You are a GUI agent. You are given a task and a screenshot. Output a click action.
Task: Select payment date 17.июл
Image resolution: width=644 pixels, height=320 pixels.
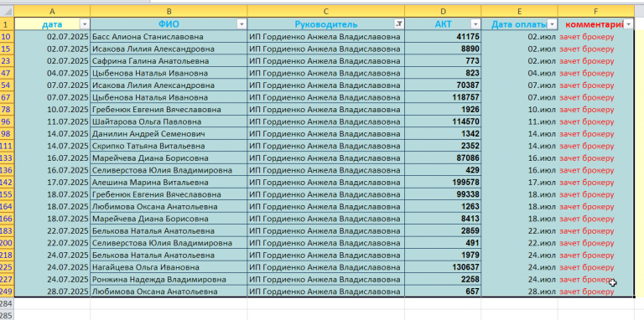(x=520, y=183)
